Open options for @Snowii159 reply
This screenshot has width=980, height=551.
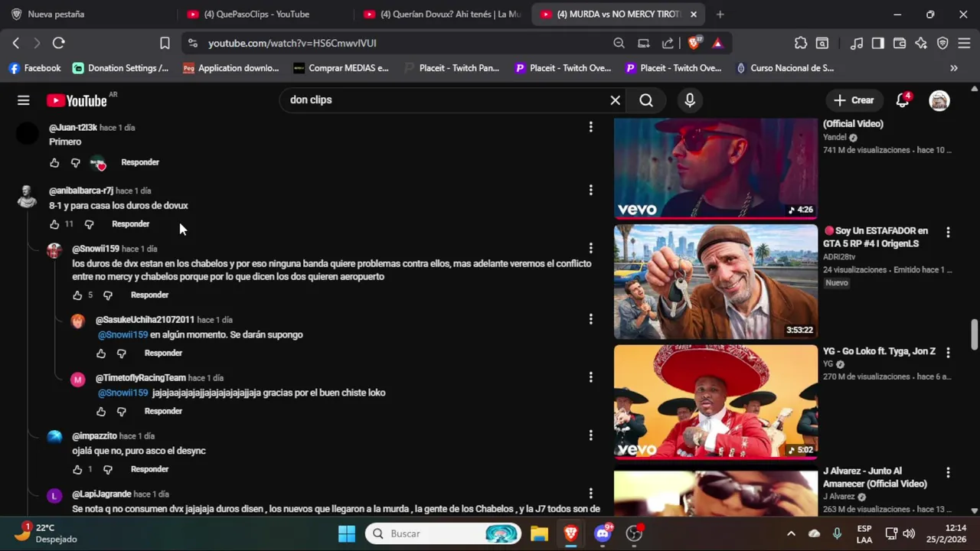pyautogui.click(x=590, y=248)
